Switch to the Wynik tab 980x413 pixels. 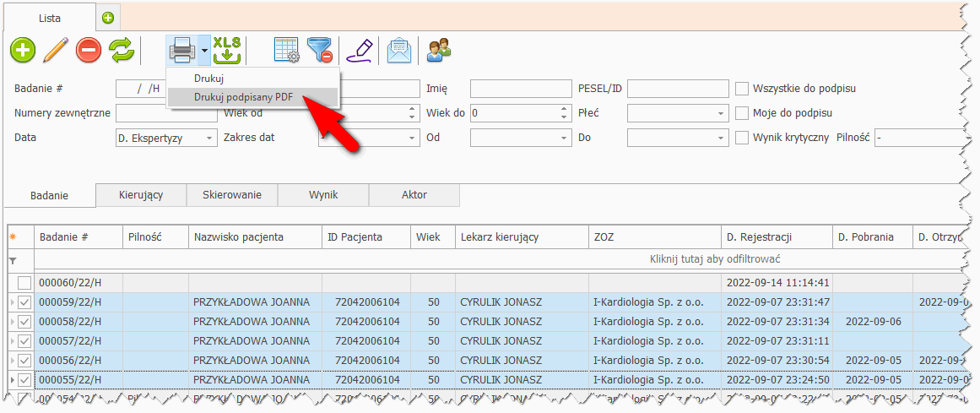(323, 195)
